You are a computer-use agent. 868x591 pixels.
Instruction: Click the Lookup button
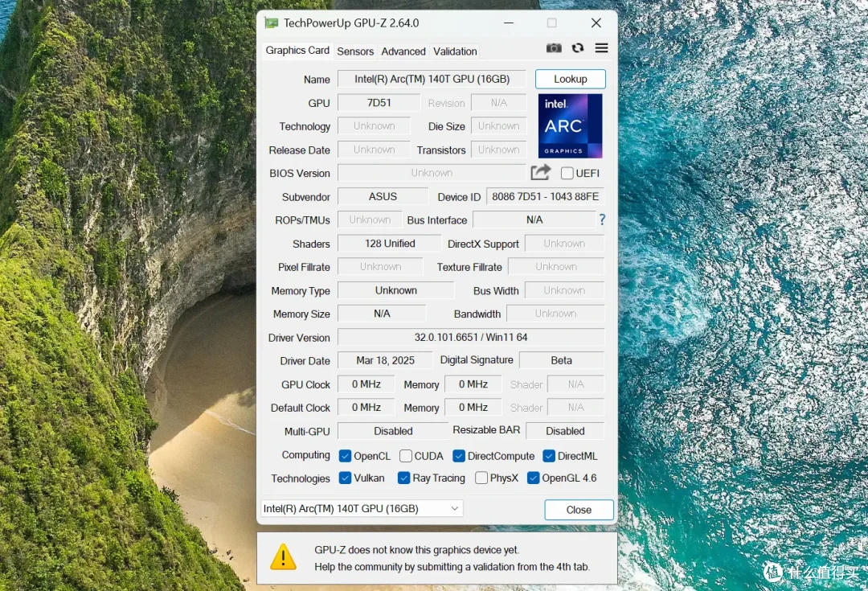570,79
